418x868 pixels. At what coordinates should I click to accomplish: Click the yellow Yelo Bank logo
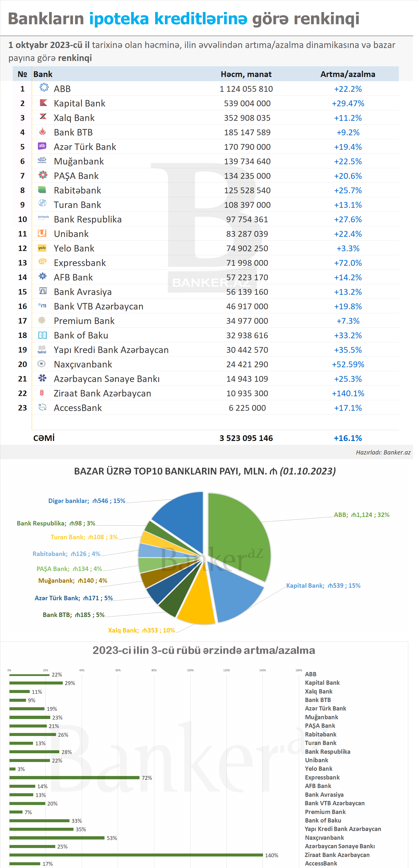42,248
